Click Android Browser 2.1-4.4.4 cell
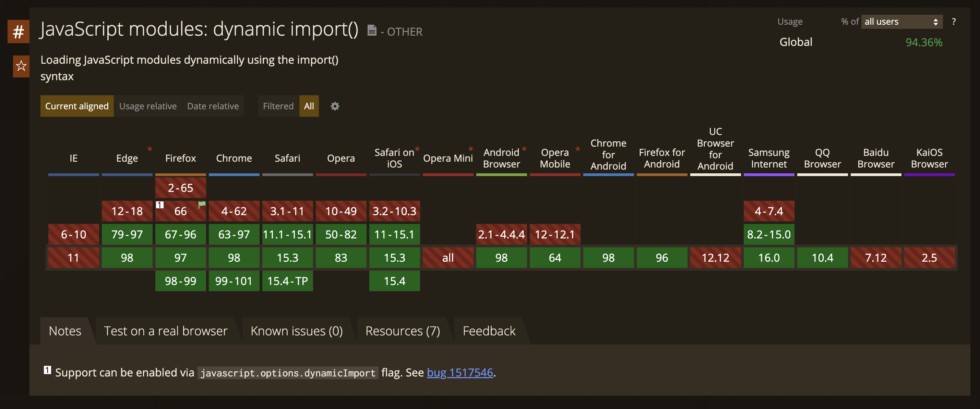 [501, 235]
